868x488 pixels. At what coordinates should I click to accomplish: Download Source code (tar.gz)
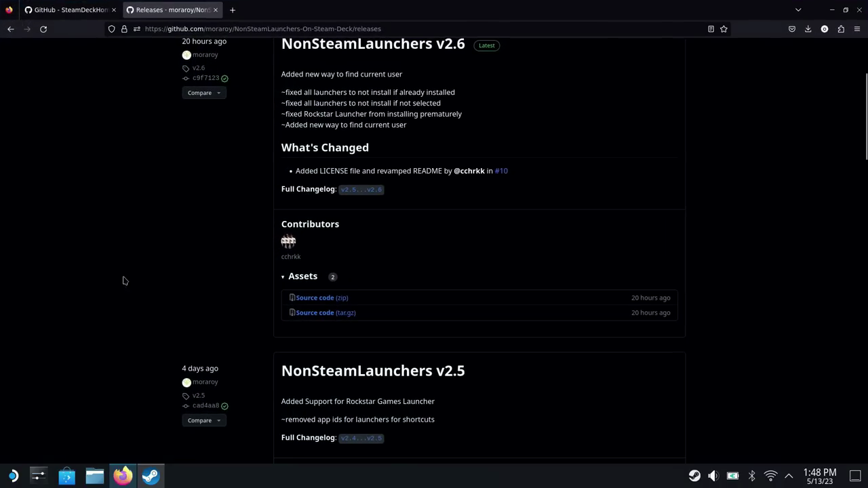pyautogui.click(x=325, y=312)
